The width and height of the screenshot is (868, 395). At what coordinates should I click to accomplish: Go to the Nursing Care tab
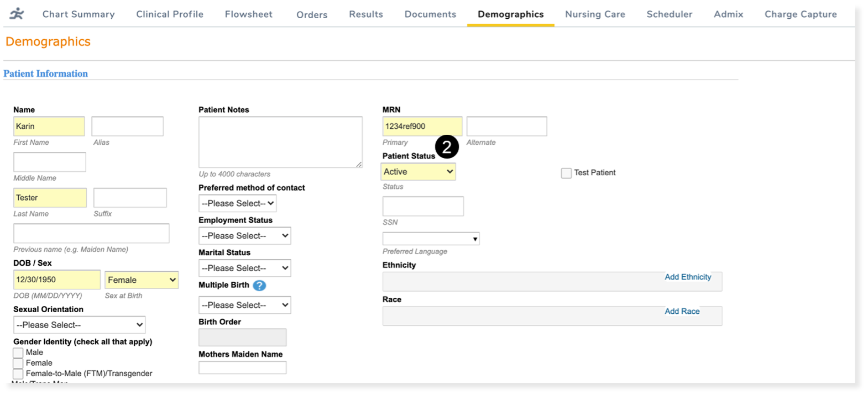pos(595,14)
